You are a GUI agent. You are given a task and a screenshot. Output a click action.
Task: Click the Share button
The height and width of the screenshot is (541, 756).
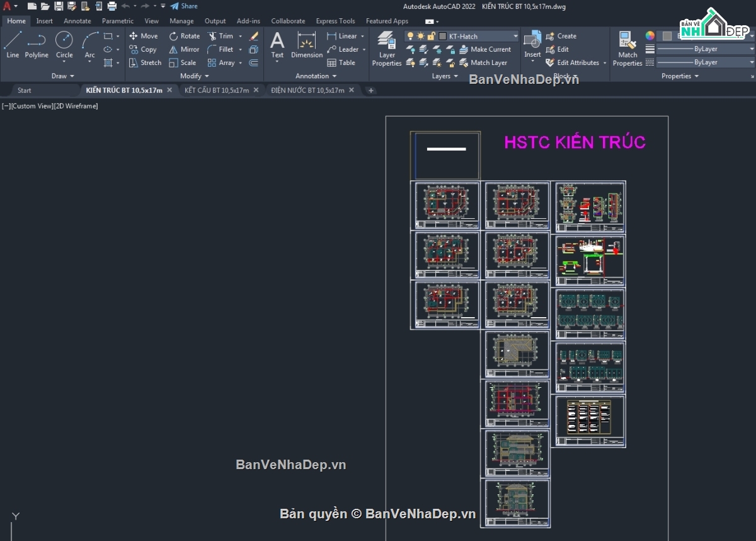[184, 6]
